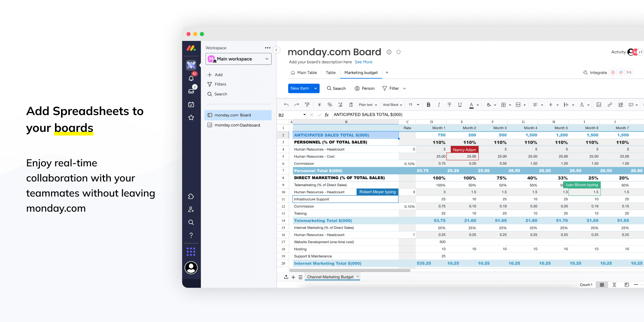The image size is (644, 322).
Task: Open help question mark icon
Action: coord(191,235)
